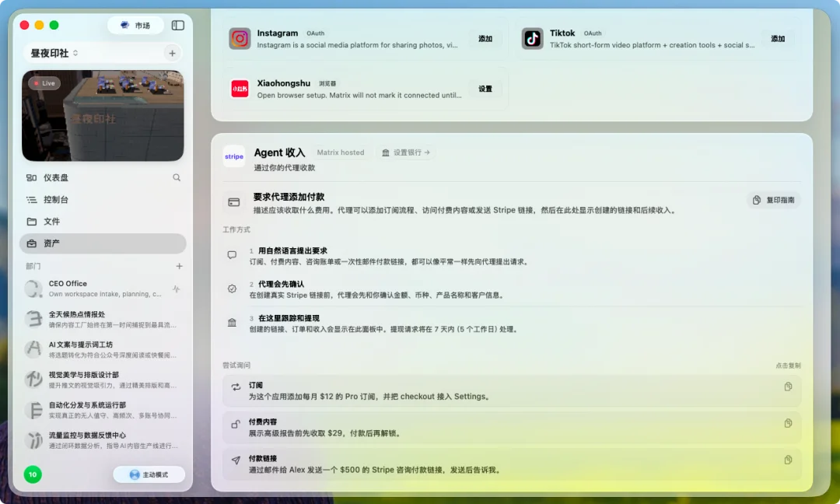The image size is (840, 504).
Task: Click the search icon next to 仪表盘
Action: 177,178
